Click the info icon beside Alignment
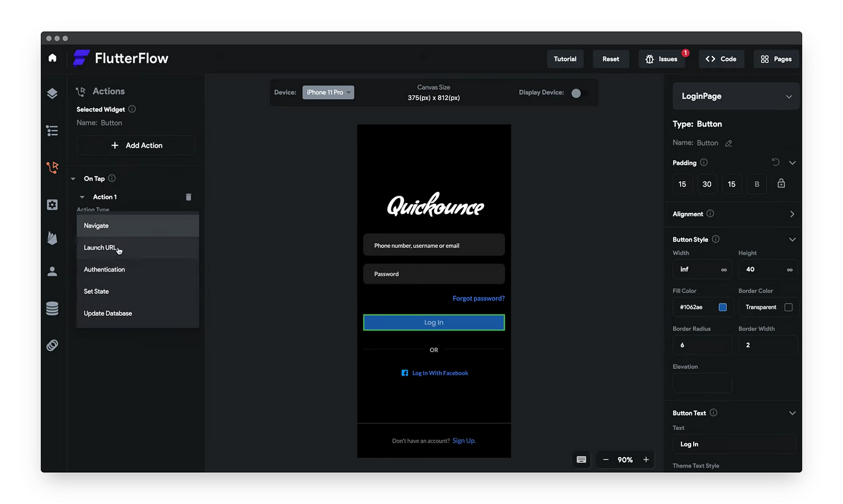Screen dimensions: 843x504 [711, 214]
